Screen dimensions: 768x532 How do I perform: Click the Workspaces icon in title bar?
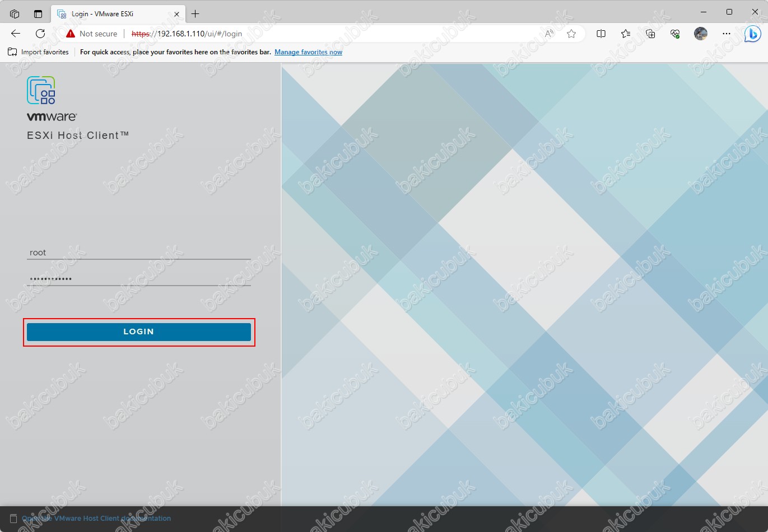point(15,13)
